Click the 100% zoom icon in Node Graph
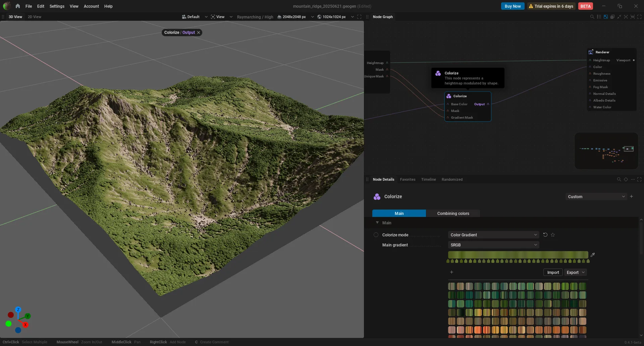 tap(633, 17)
